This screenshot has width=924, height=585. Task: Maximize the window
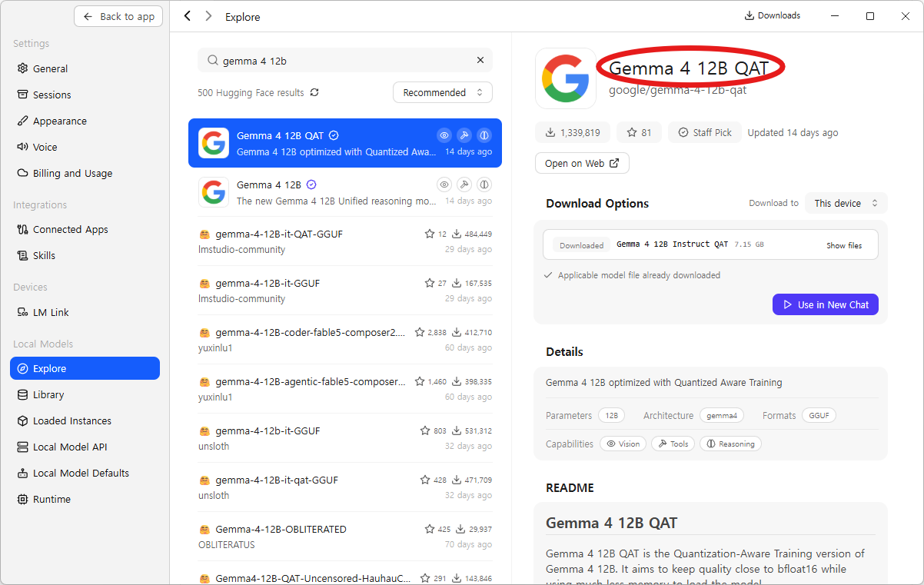pos(869,15)
